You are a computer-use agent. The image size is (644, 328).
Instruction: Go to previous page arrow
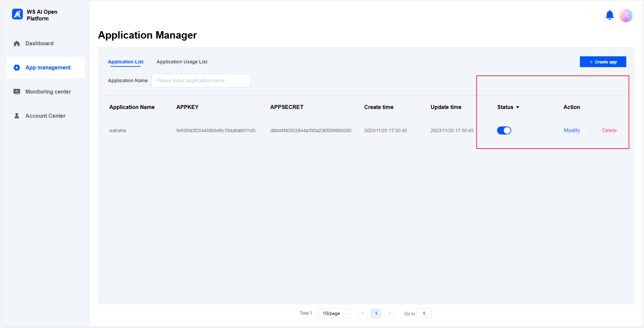(362, 313)
